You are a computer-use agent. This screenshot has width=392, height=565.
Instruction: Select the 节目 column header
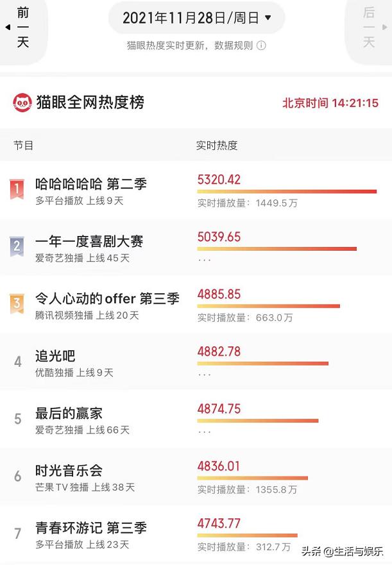[x=24, y=146]
